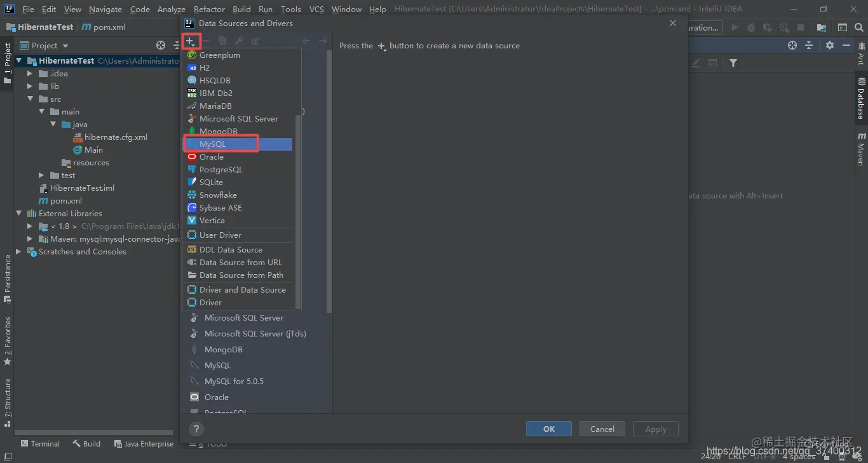Click the duplicate data source icon

point(222,41)
